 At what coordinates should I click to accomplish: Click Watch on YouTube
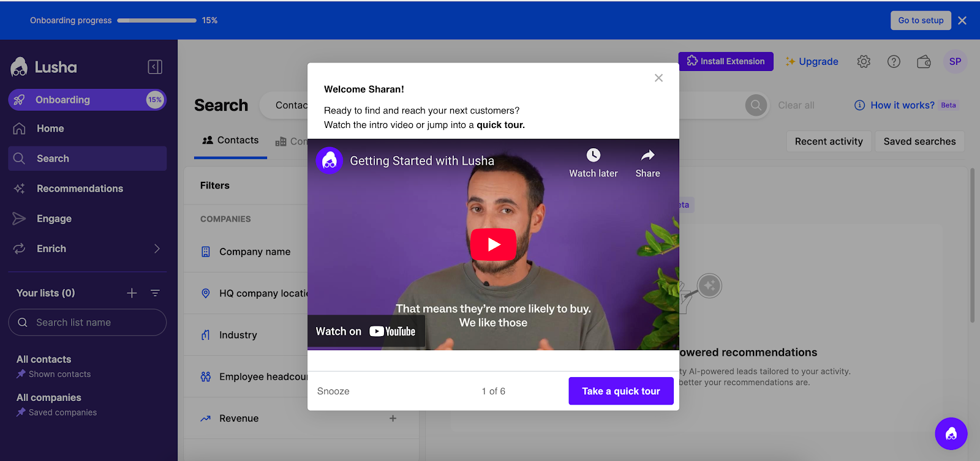[x=366, y=331]
